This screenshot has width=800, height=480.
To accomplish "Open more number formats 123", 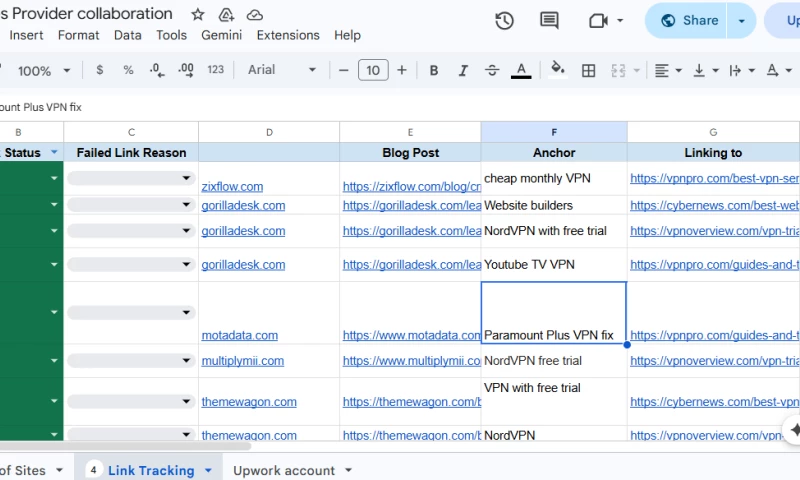I will [x=215, y=70].
